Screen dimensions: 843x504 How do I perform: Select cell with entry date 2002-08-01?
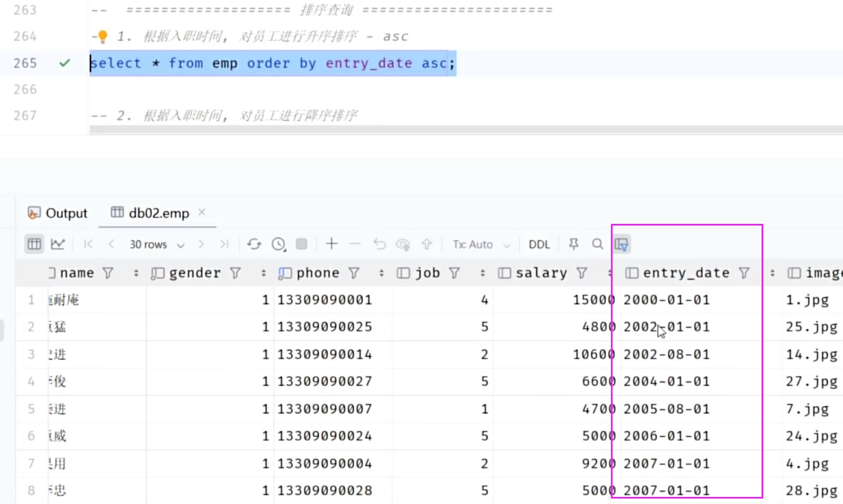667,354
